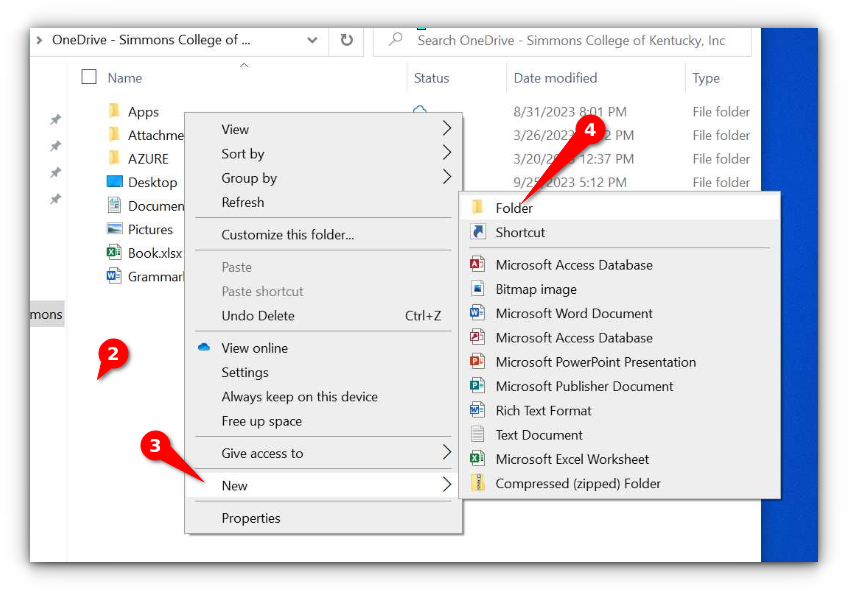848x594 pixels.
Task: Click the Publisher Document icon
Action: [478, 386]
